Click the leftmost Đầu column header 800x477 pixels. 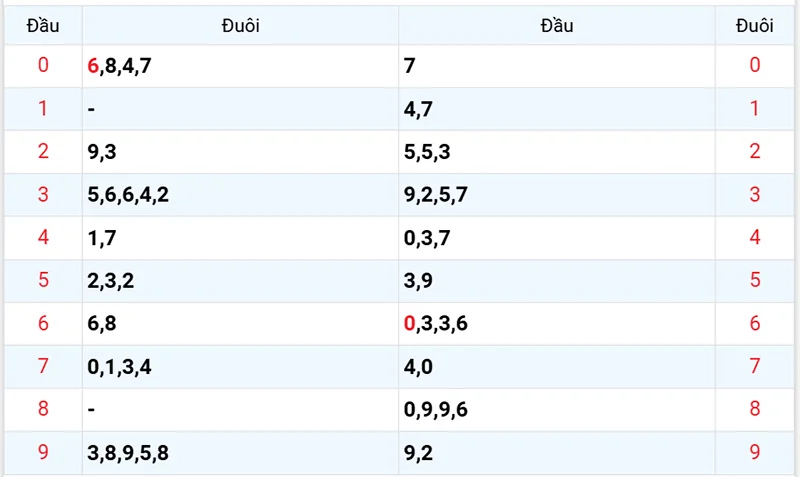[x=42, y=26]
